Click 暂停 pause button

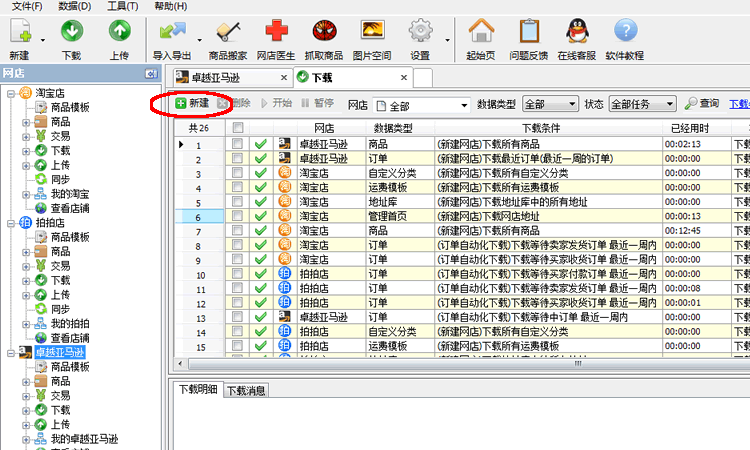[x=318, y=103]
